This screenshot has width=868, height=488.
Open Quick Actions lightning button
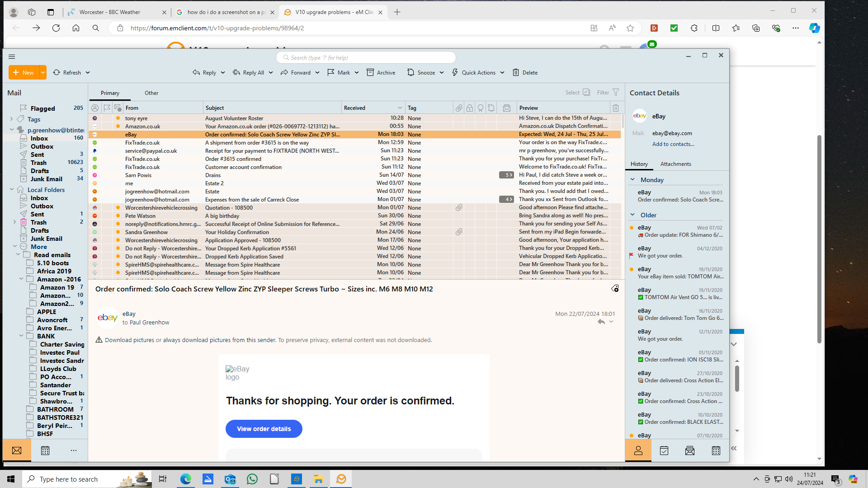[x=473, y=72]
